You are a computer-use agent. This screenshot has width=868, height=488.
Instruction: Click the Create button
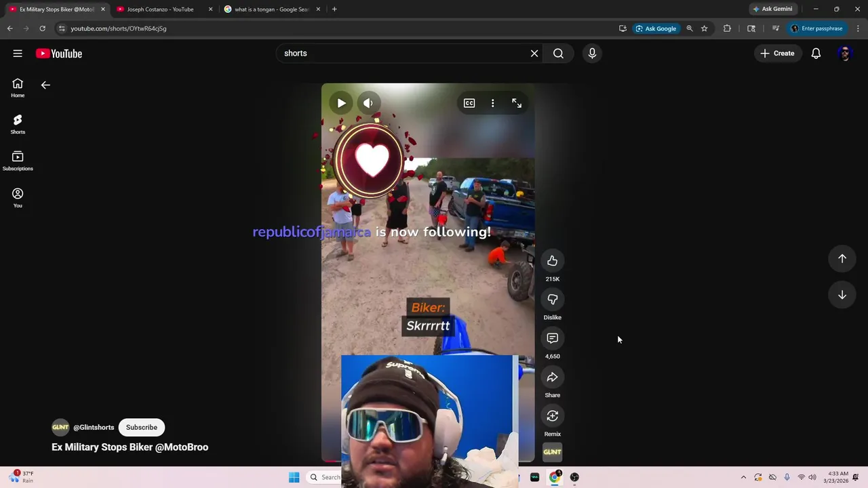pos(777,54)
